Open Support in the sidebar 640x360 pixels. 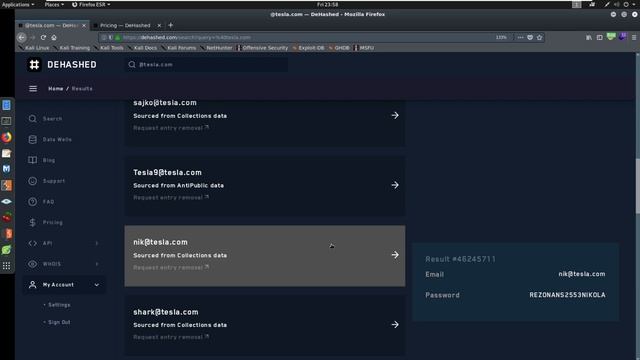[53, 181]
